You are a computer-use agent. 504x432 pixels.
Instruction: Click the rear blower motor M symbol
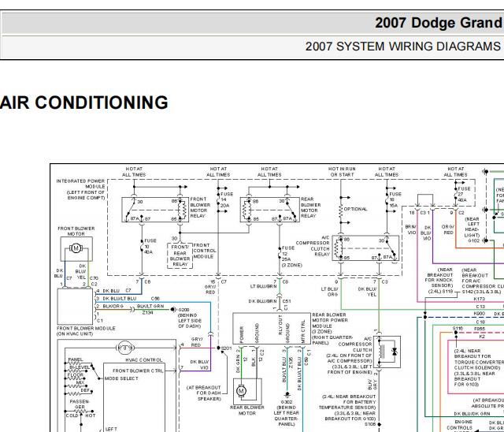pos(241,391)
